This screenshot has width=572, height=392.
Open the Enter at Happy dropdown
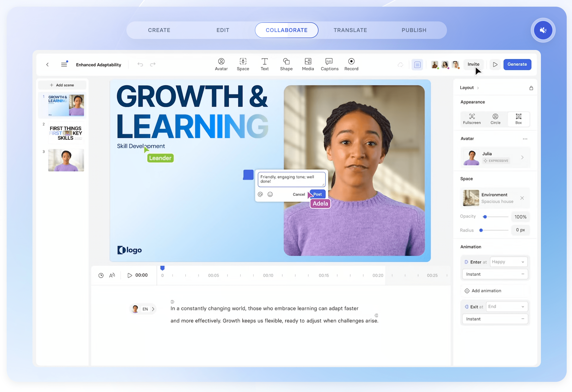point(508,262)
